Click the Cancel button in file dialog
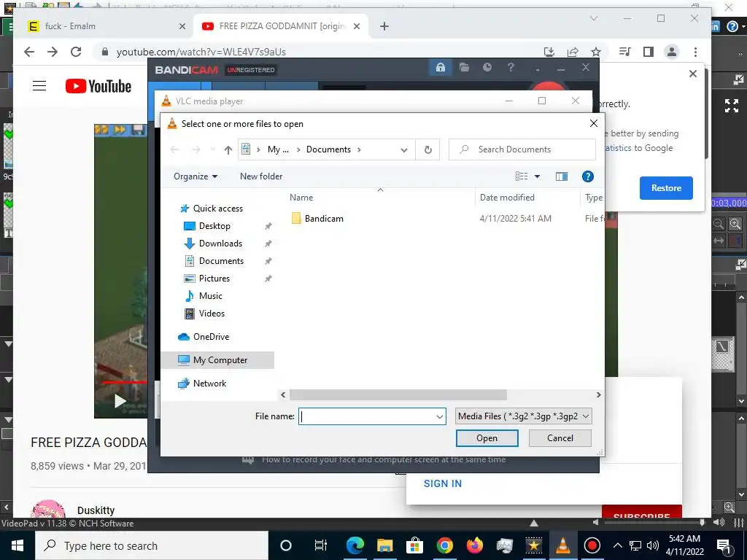Viewport: 747px width, 560px height. (560, 438)
